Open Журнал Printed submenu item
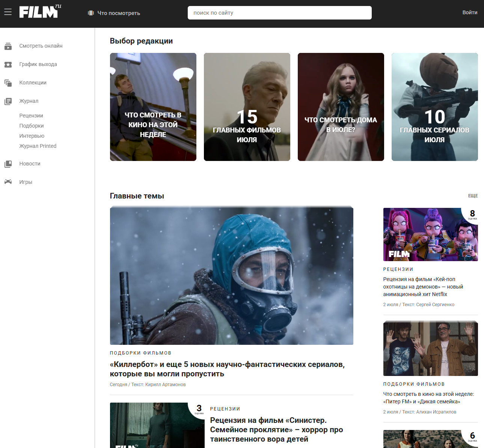The image size is (484, 448). pos(38,146)
